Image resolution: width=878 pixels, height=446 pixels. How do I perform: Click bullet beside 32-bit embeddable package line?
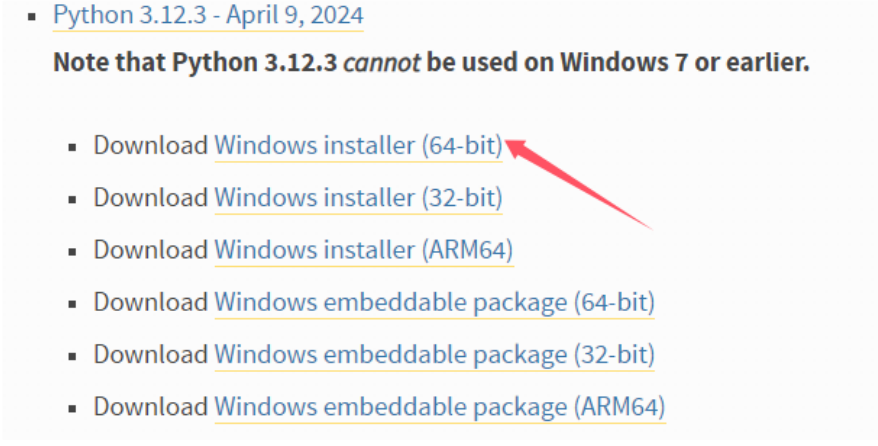[72, 356]
